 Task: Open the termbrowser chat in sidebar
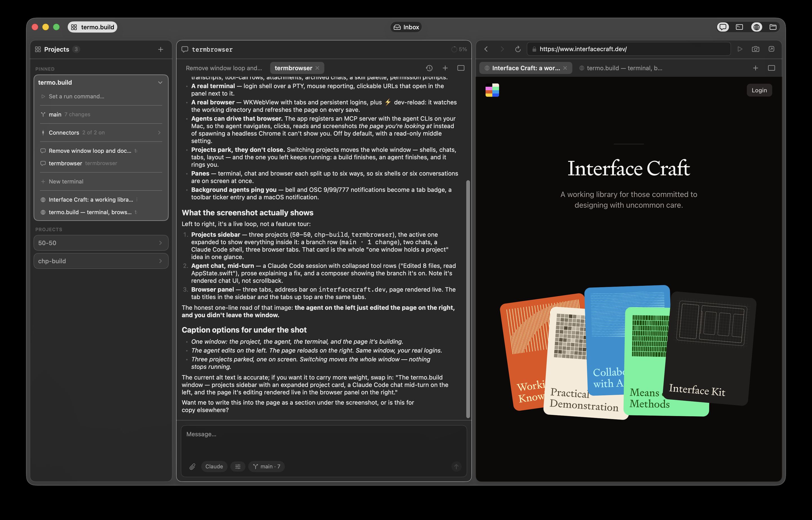click(x=101, y=163)
